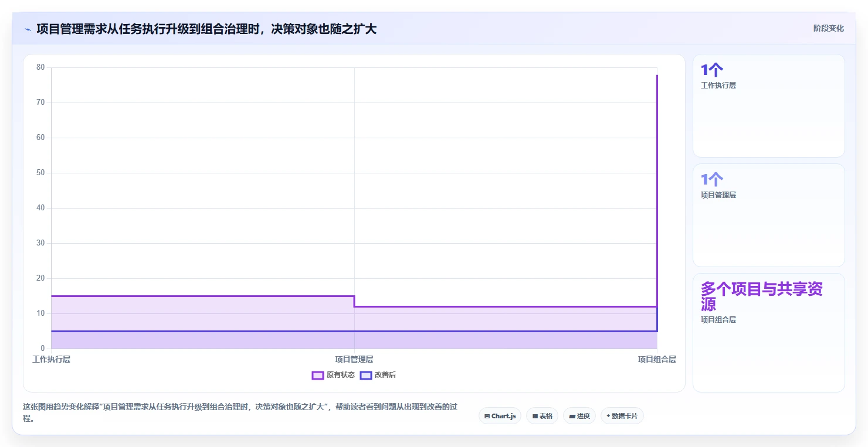The image size is (868, 447).
Task: Click the 阶段变化 tag in the header
Action: [x=829, y=28]
